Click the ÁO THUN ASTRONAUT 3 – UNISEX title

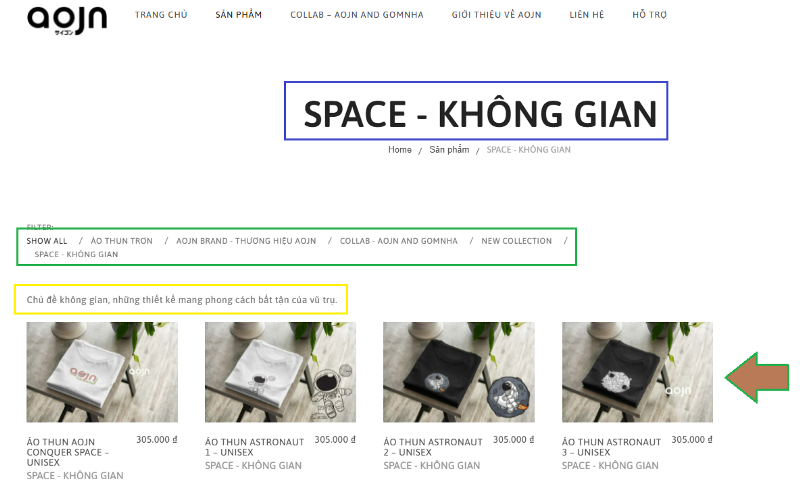coord(611,447)
